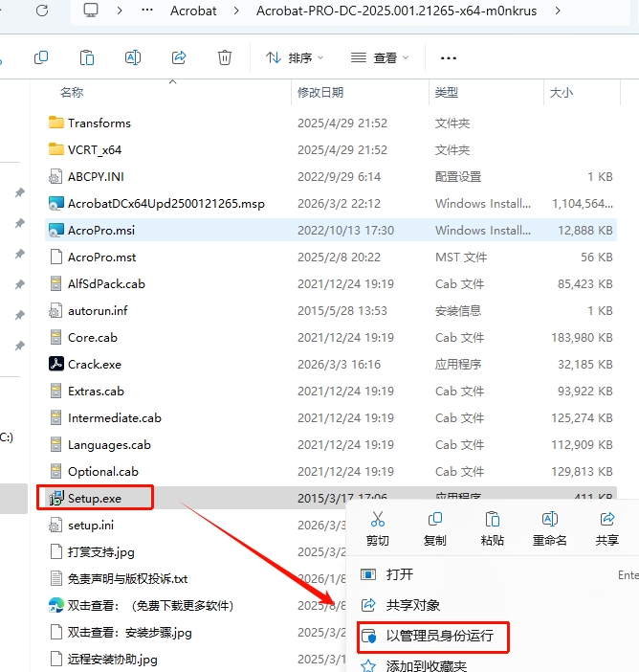639x672 pixels.
Task: Sort by the 大小 column header
Action: click(x=562, y=92)
